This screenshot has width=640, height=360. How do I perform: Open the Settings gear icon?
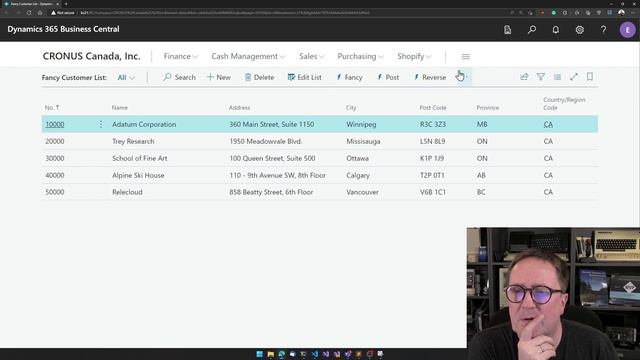[579, 29]
